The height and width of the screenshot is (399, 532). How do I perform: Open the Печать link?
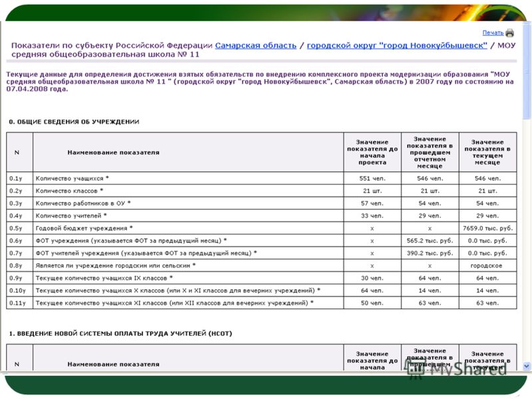[493, 33]
